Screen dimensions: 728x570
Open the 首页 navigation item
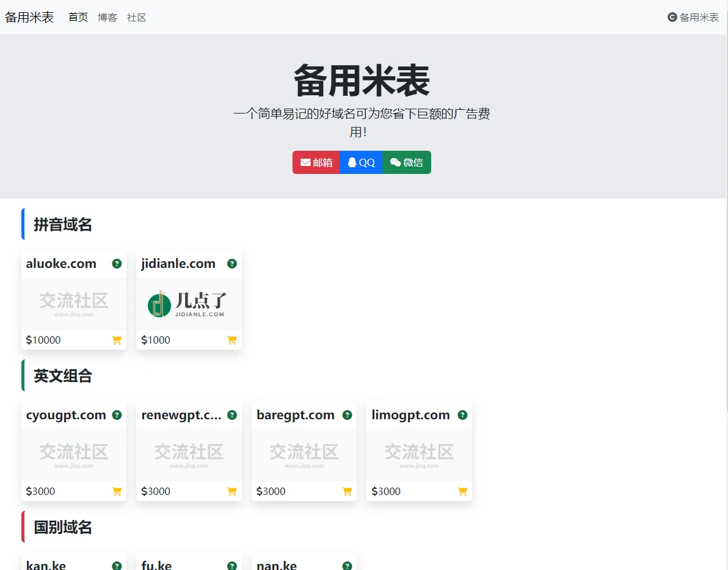(78, 18)
